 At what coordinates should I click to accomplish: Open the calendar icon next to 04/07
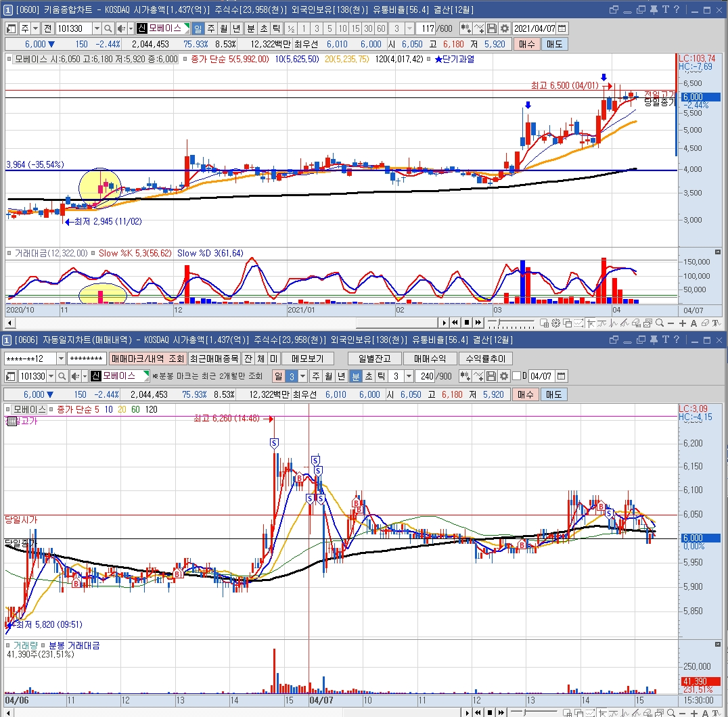(x=562, y=376)
